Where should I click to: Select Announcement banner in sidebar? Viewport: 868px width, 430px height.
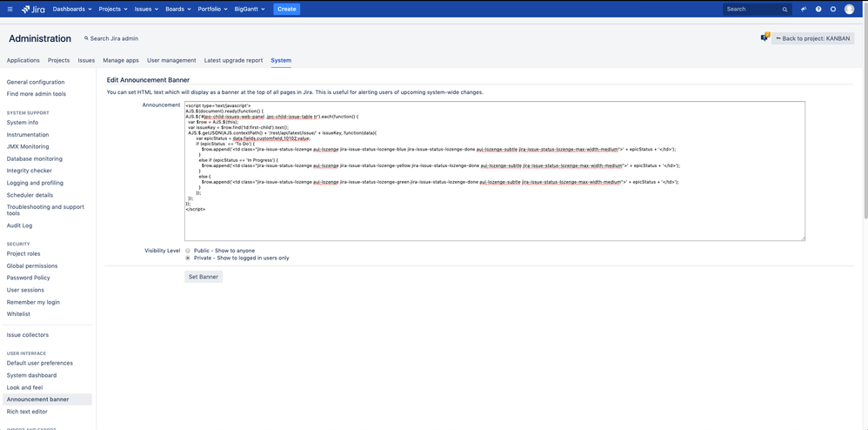[47, 400]
